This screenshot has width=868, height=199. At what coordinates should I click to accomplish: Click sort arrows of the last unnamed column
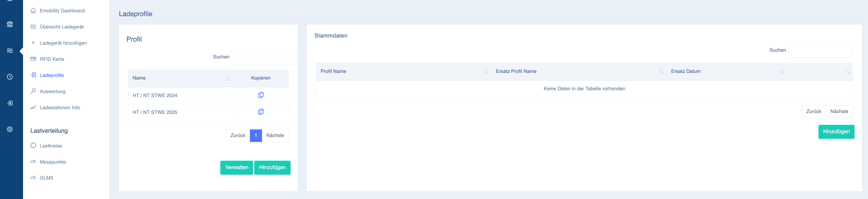coord(848,72)
